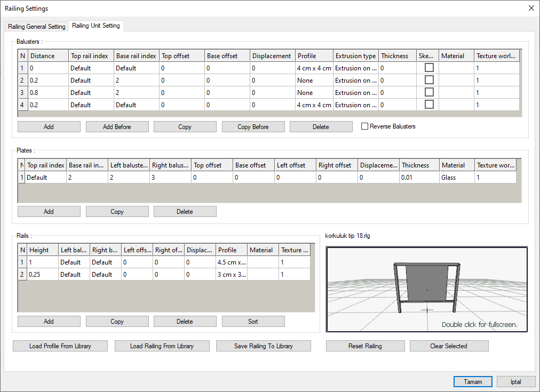Screen dimensions: 540x392
Task: Confirm the dialog with Tamam
Action: (473, 382)
